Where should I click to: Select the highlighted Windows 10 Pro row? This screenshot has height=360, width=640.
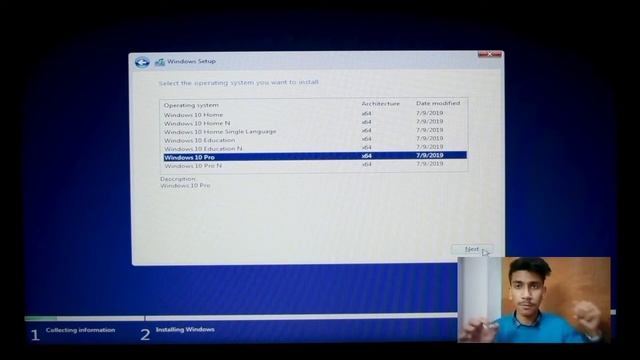315,156
